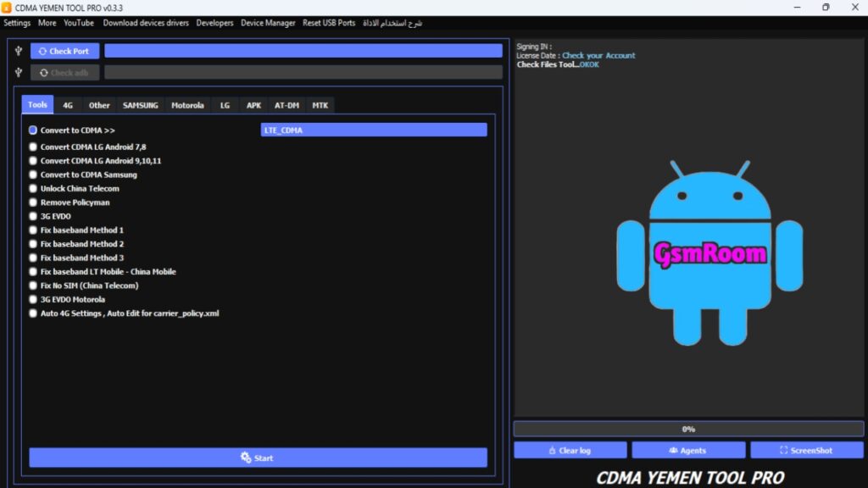
Task: Choose Fix baseband Method 2
Action: [33, 244]
